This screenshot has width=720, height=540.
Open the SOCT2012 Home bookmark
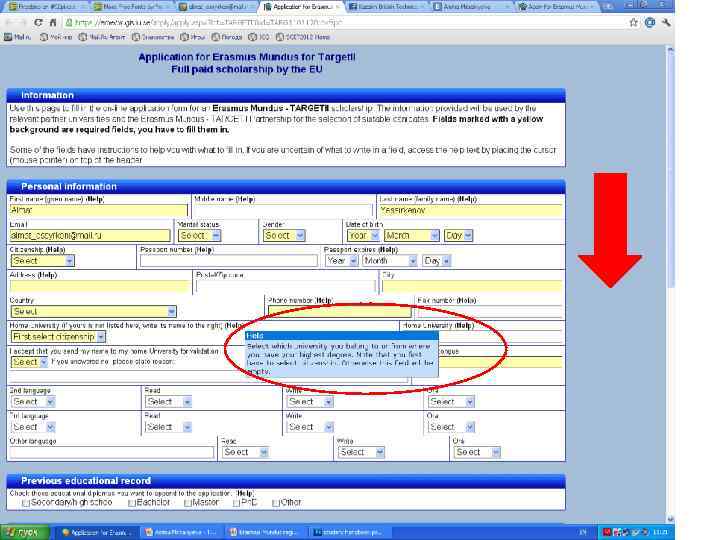[303, 37]
